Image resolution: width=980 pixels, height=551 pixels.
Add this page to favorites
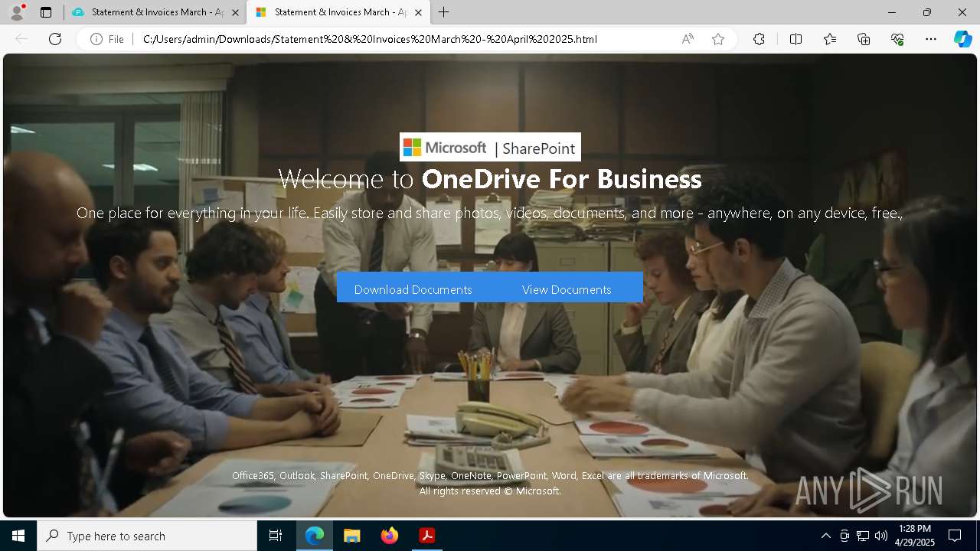pos(718,39)
